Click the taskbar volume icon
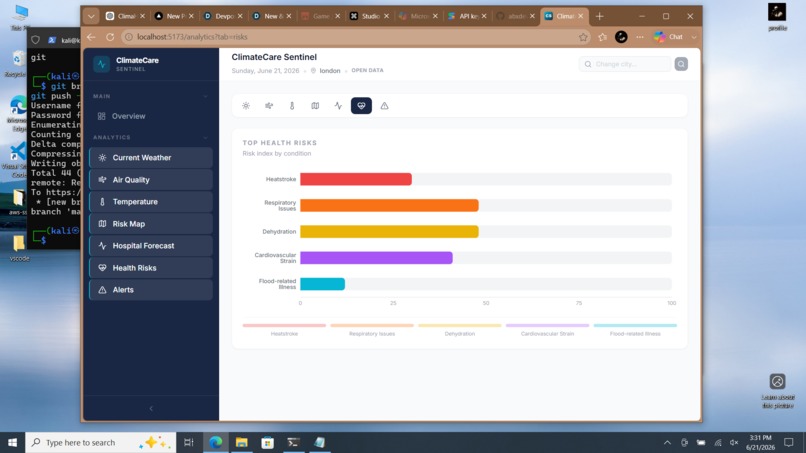806x453 pixels. [734, 442]
